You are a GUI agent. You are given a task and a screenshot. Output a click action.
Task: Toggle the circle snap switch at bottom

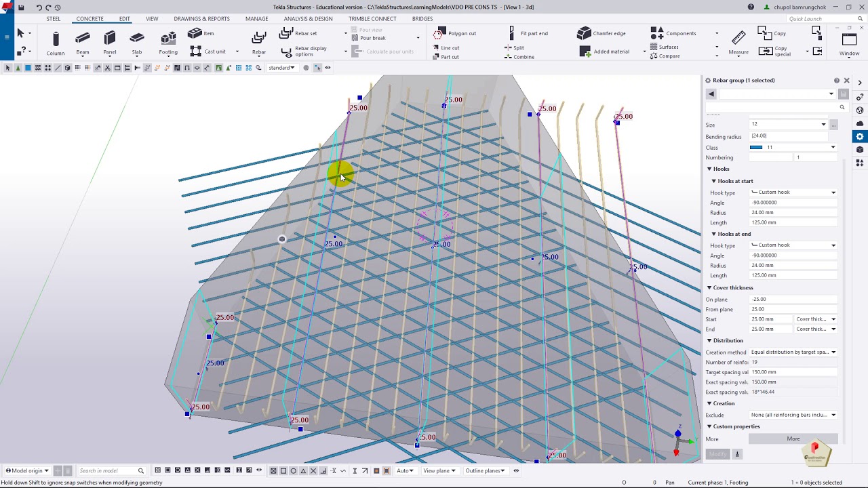point(294,470)
